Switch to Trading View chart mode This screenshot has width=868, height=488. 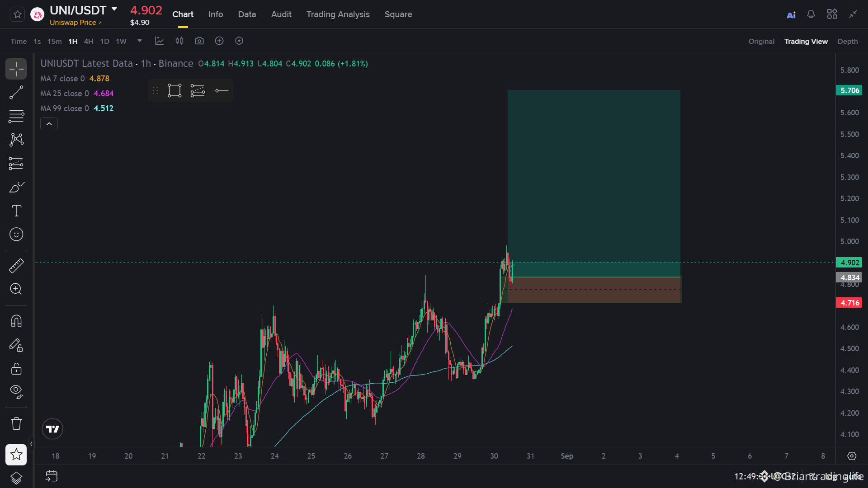point(806,42)
